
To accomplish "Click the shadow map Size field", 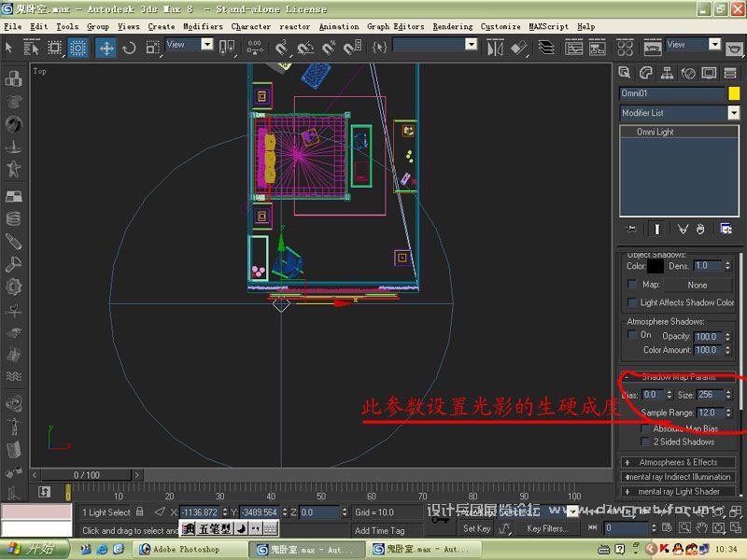I will click(x=710, y=394).
